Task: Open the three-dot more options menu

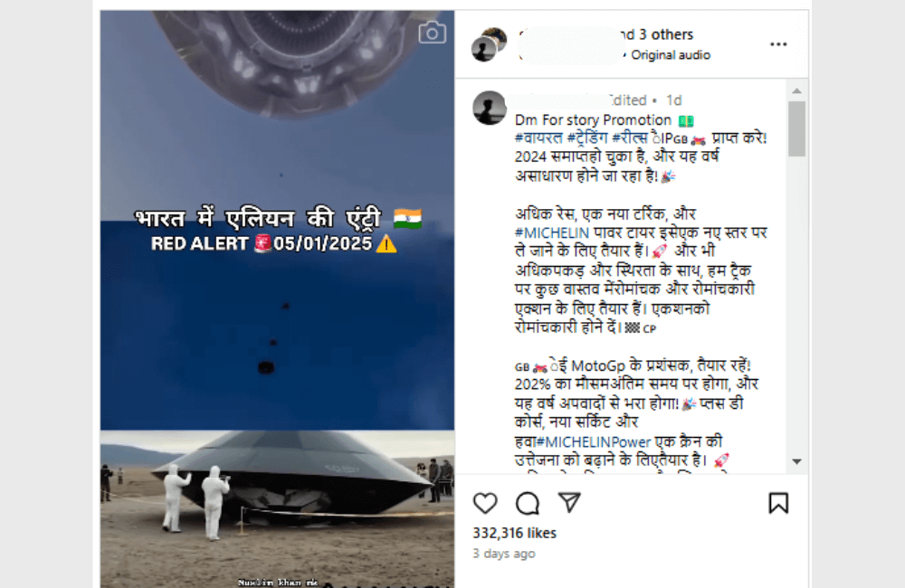Action: (x=778, y=44)
